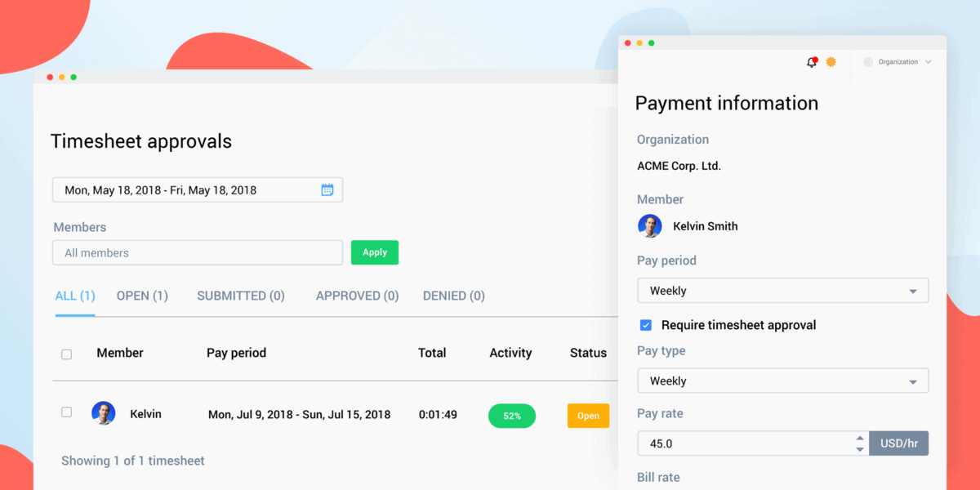This screenshot has height=490, width=980.
Task: Check the checkbox on Kelvin's row
Action: coord(66,412)
